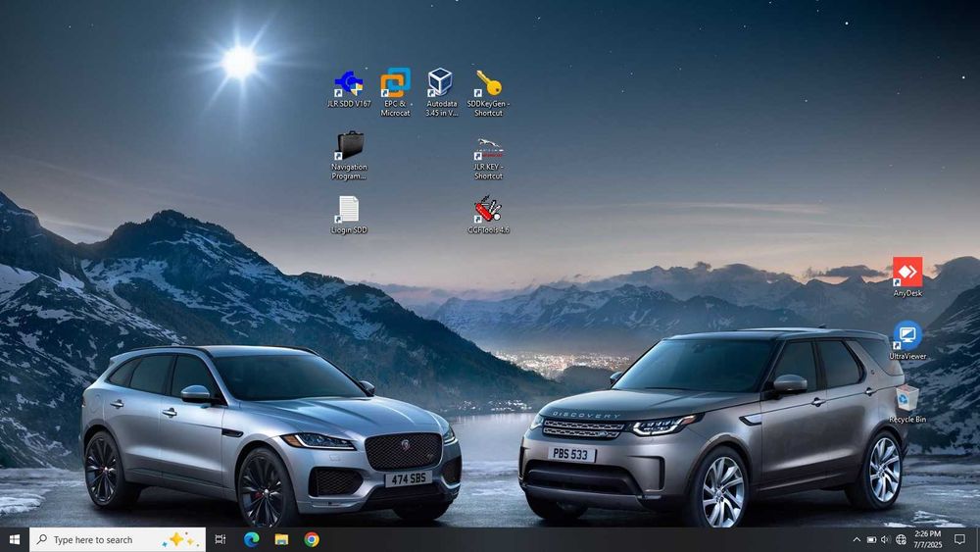The height and width of the screenshot is (552, 980).
Task: Open the clock showing 2:26 PM
Action: [927, 539]
